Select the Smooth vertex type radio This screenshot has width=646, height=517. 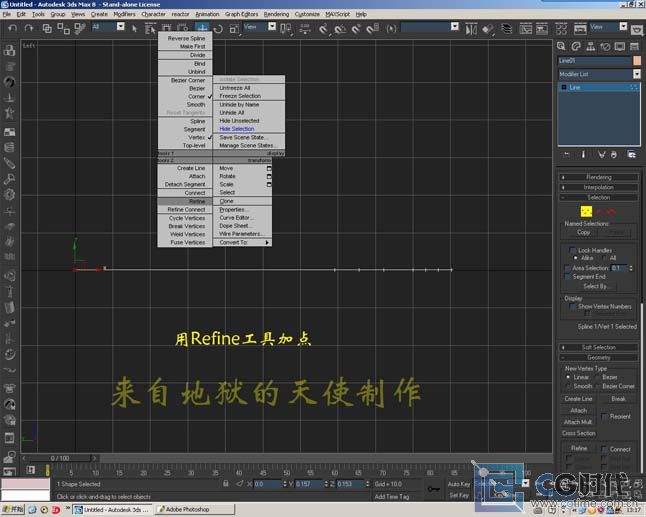tap(568, 386)
